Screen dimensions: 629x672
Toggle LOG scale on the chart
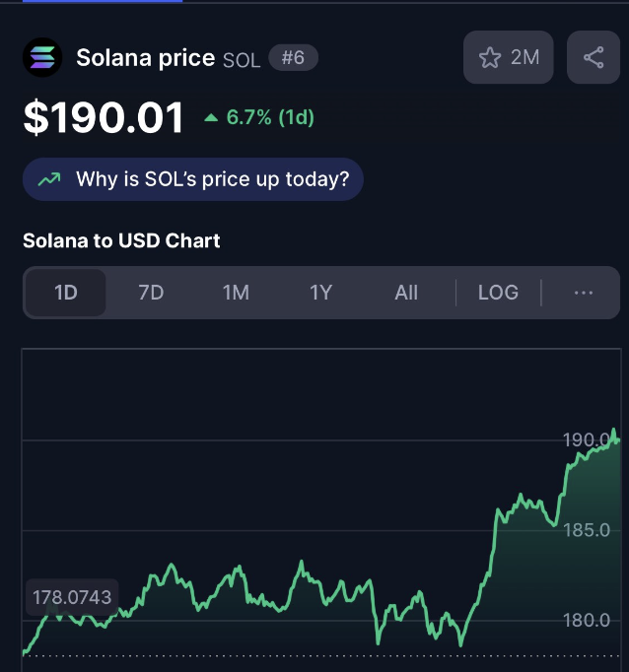point(498,293)
